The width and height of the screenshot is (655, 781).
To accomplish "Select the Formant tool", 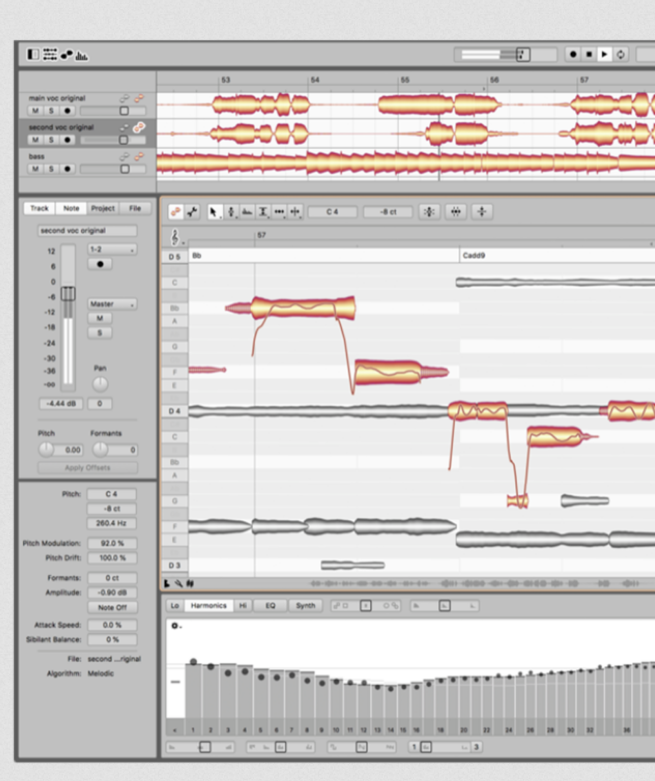I will click(x=247, y=212).
